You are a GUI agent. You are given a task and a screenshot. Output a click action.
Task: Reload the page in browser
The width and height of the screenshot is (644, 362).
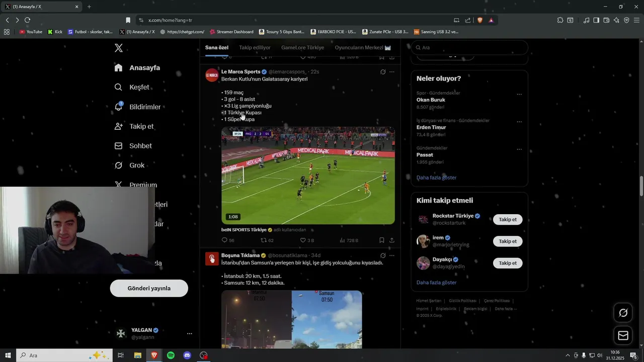pos(27,20)
